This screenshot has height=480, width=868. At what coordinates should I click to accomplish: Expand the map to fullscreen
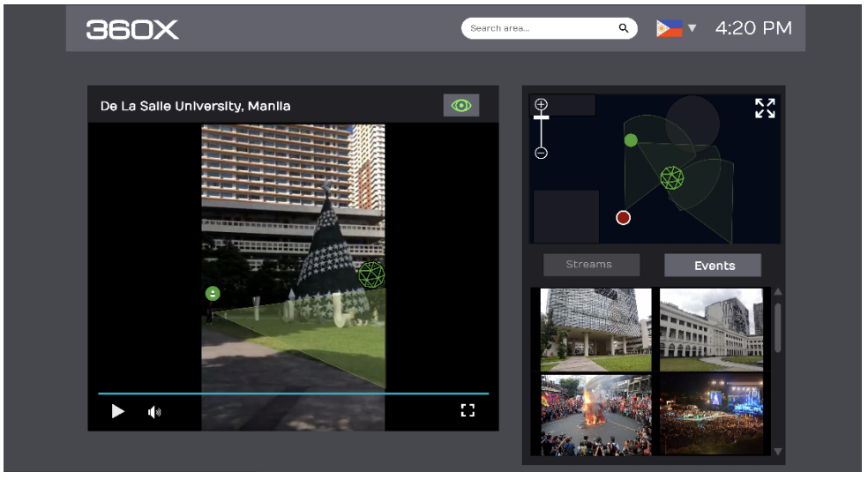tap(765, 109)
